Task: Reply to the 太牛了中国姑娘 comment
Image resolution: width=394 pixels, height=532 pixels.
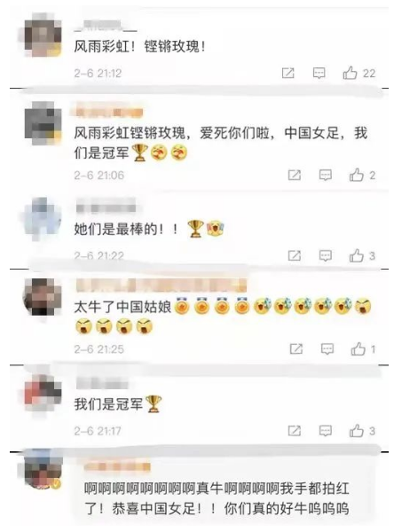Action: coord(327,348)
